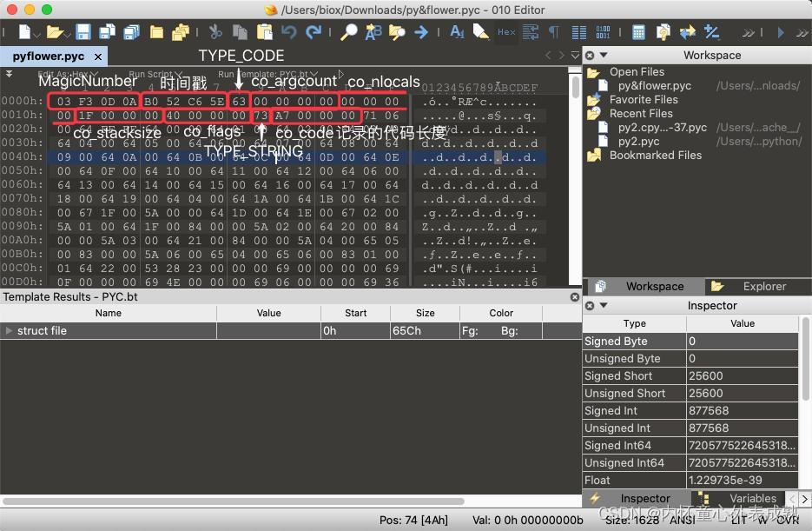Click the Template Results horizontal scrollbar
Image resolution: width=812 pixels, height=531 pixels.
point(234,501)
